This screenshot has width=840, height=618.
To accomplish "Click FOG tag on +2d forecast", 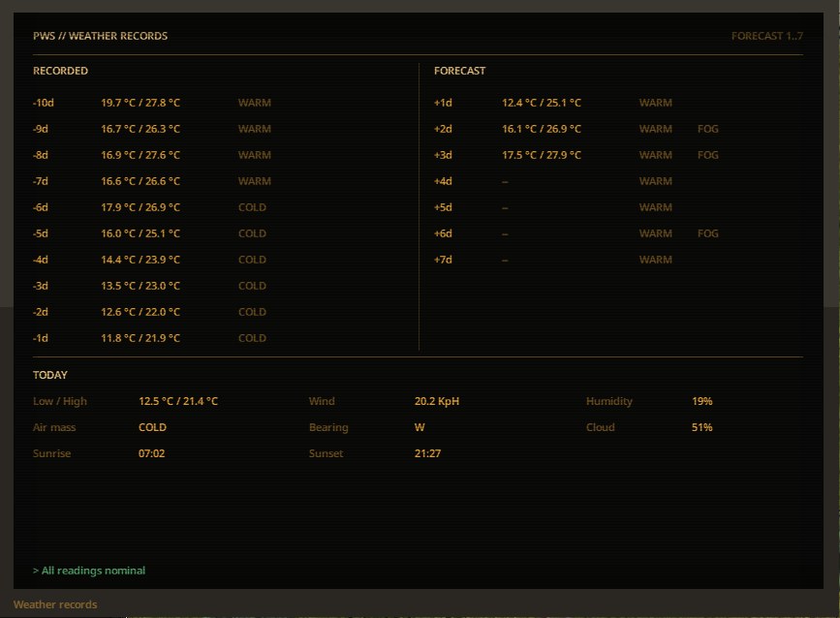I will tap(707, 129).
